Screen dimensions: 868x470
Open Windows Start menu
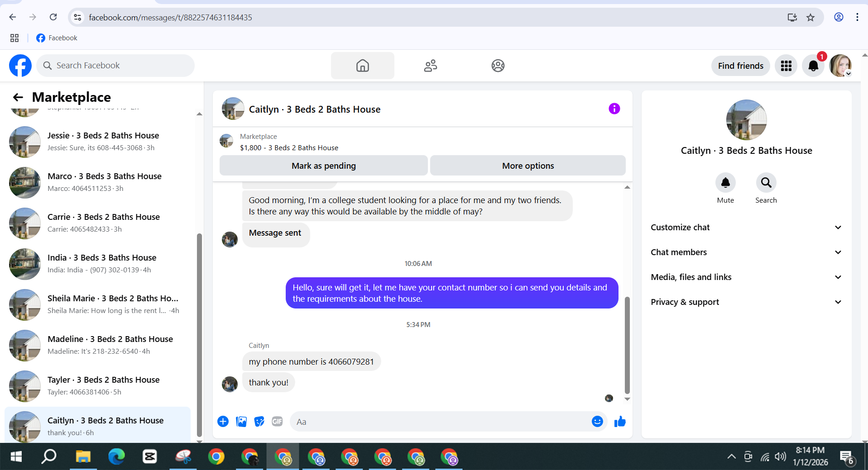tap(16, 457)
